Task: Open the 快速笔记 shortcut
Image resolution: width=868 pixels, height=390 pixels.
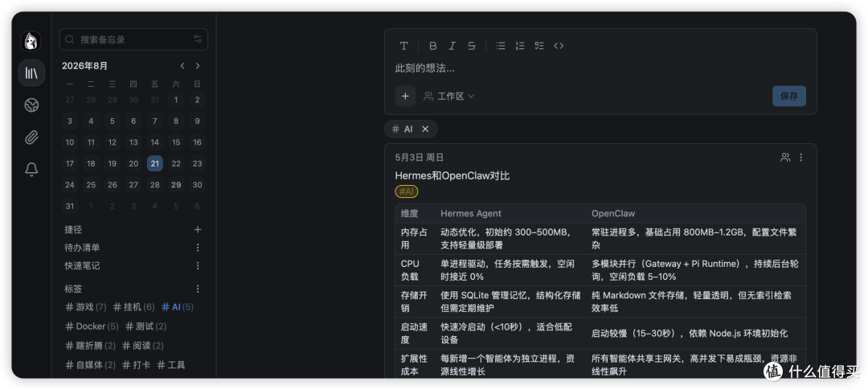Action: [x=83, y=266]
